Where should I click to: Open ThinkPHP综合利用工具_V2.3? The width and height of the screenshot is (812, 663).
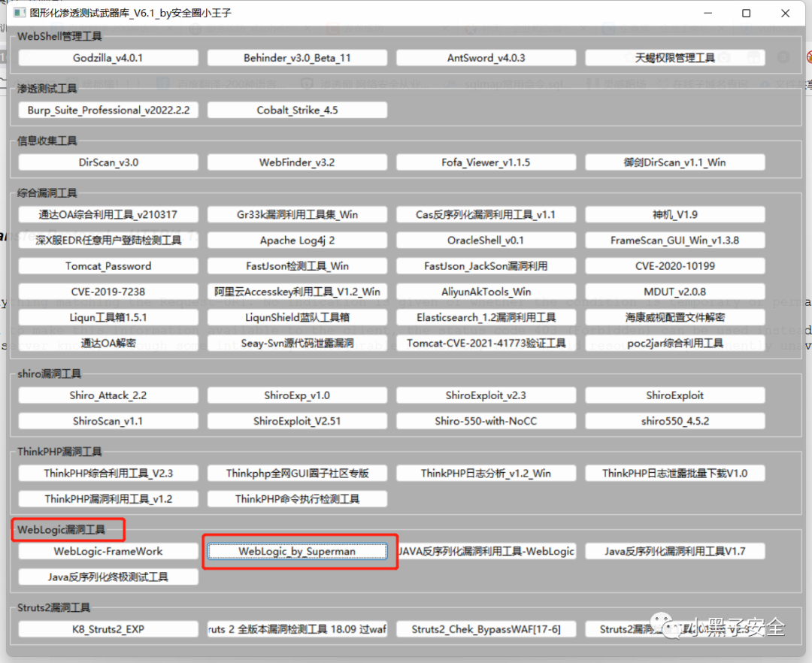click(108, 474)
